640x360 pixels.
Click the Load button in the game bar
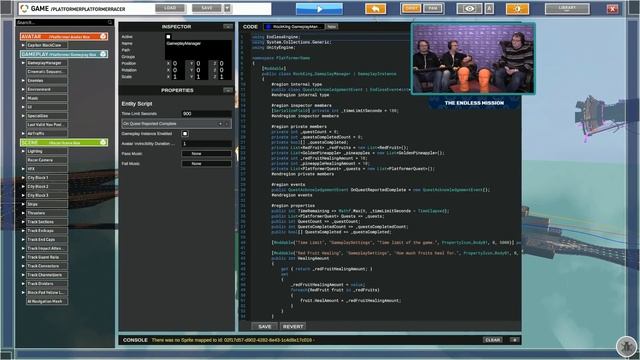170,8
